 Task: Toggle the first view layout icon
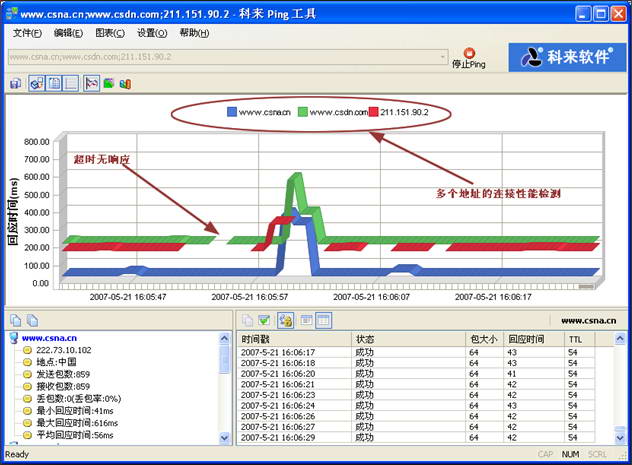37,84
